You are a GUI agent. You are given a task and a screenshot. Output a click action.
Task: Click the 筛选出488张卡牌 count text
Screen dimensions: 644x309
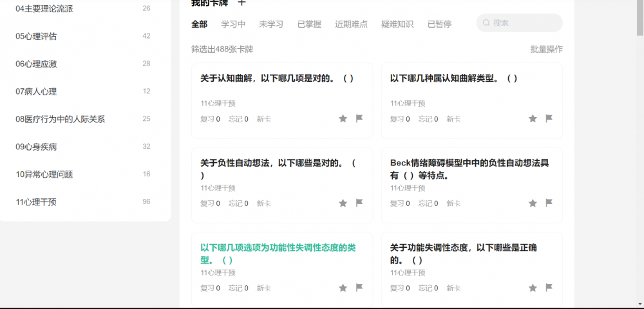click(x=222, y=49)
